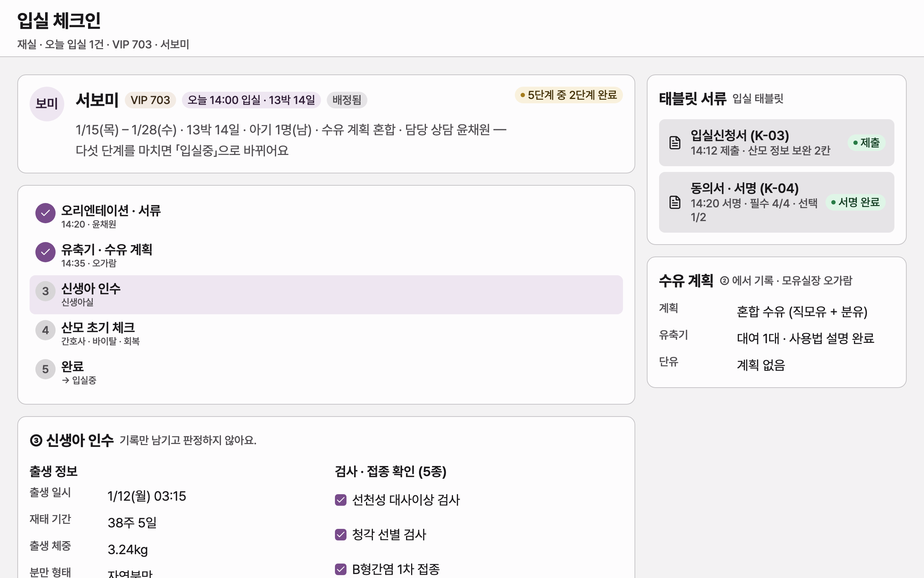Click the document icon beside 입실신청서 (K-03)

tap(675, 143)
